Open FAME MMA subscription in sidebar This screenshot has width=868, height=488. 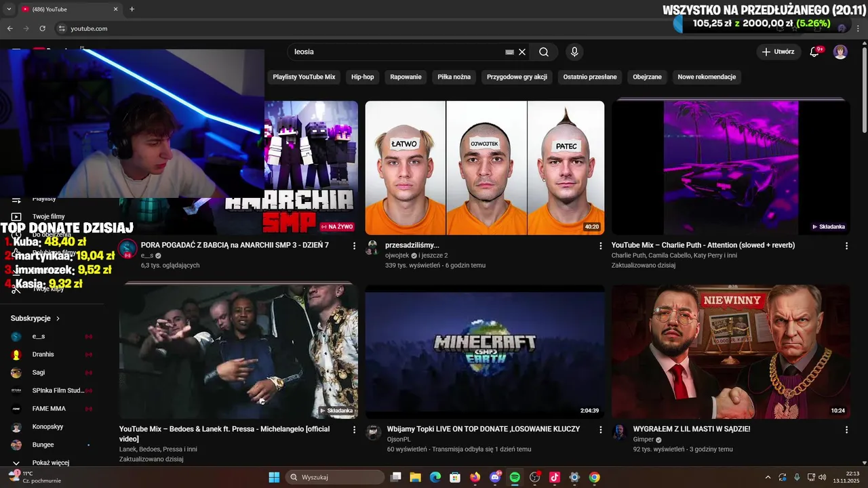tap(51, 409)
